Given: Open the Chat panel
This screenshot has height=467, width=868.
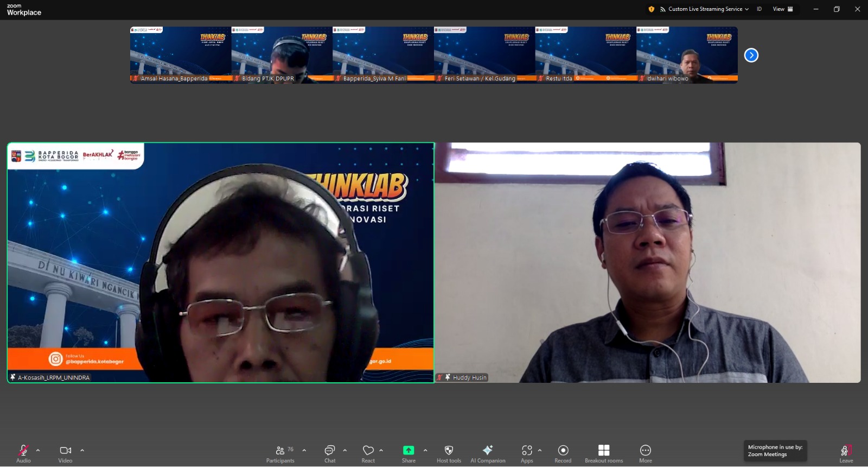Looking at the screenshot, I should pos(330,453).
